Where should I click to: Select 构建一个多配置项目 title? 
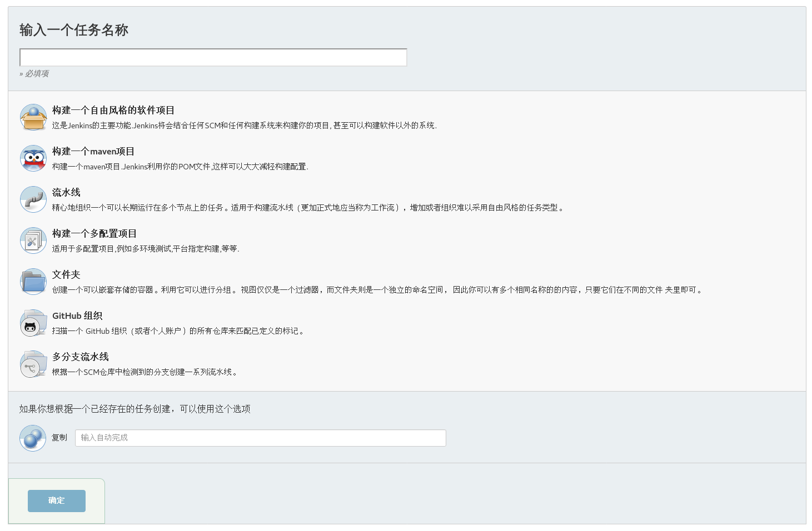tap(94, 234)
